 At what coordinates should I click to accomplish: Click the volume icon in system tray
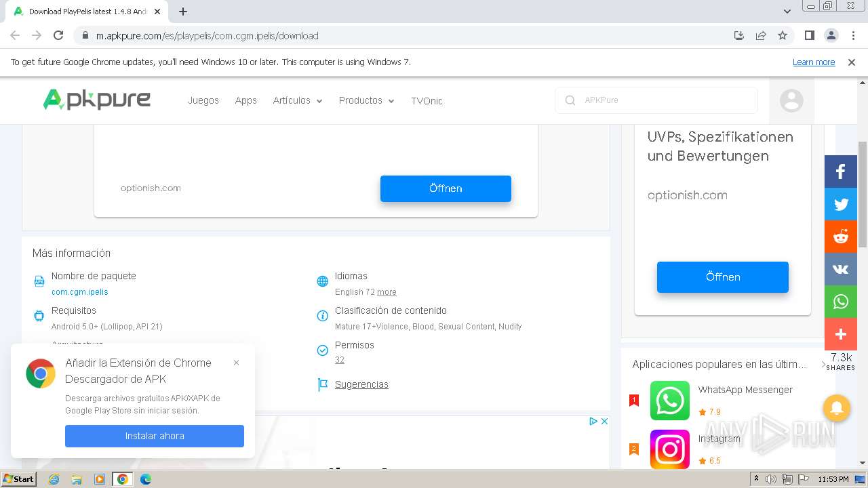tap(771, 479)
